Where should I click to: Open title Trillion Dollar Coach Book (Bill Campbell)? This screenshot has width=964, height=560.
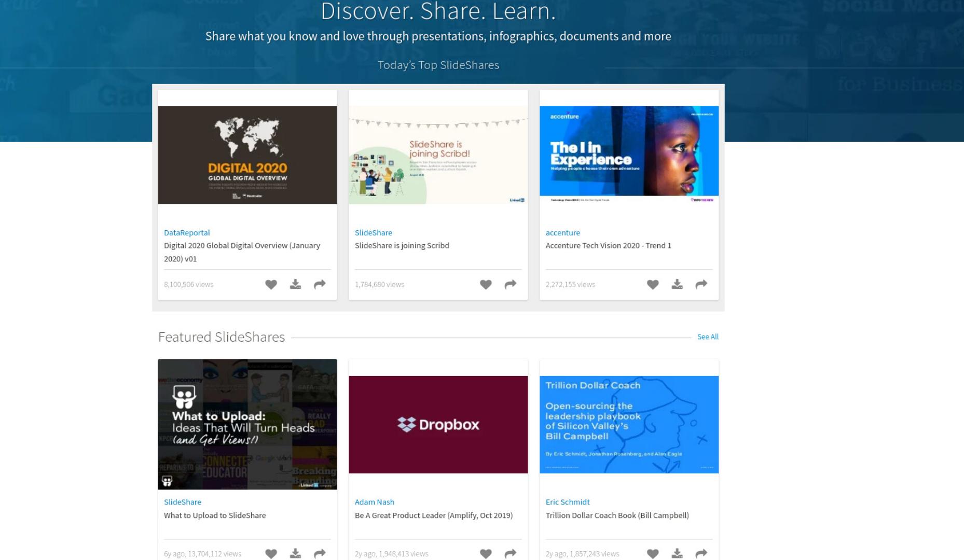[617, 515]
